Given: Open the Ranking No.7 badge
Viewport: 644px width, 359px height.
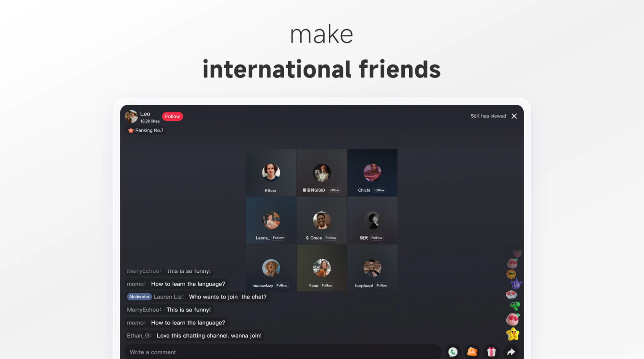Looking at the screenshot, I should 146,130.
